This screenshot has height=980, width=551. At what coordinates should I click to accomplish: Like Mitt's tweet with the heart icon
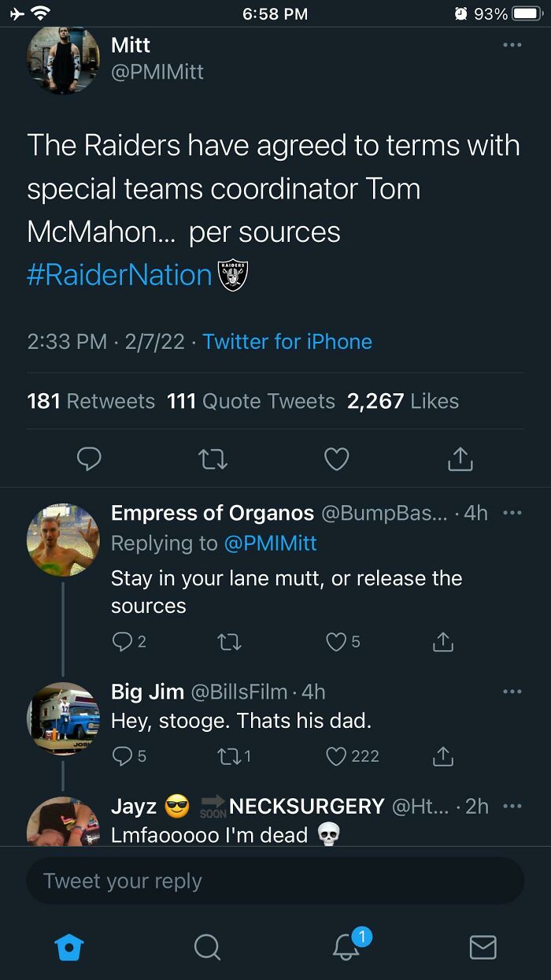pos(336,459)
